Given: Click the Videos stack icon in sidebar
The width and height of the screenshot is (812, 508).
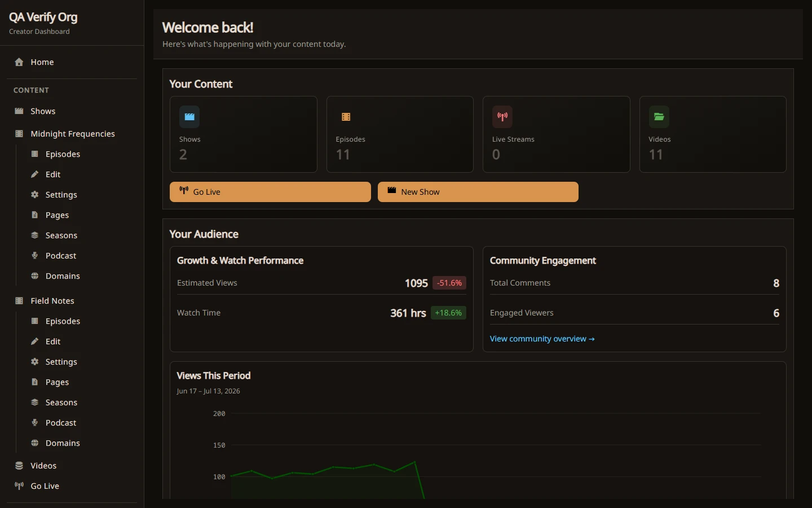Looking at the screenshot, I should [x=19, y=466].
